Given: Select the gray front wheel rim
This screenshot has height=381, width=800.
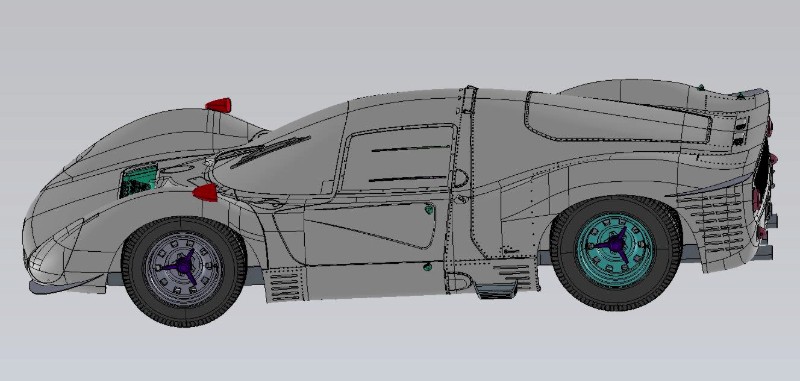Looking at the screenshot, I should [184, 269].
